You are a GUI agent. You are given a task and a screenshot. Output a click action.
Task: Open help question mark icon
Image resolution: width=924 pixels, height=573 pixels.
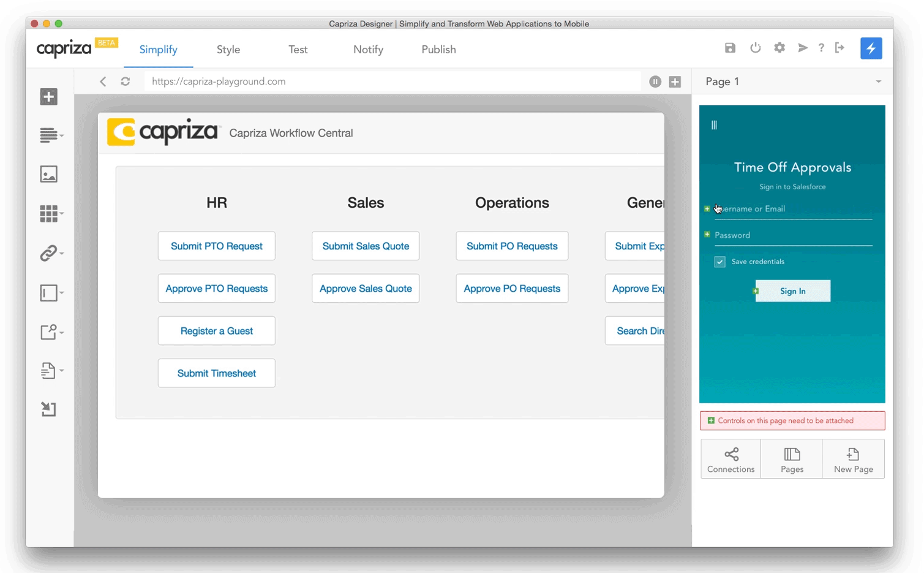pos(821,48)
